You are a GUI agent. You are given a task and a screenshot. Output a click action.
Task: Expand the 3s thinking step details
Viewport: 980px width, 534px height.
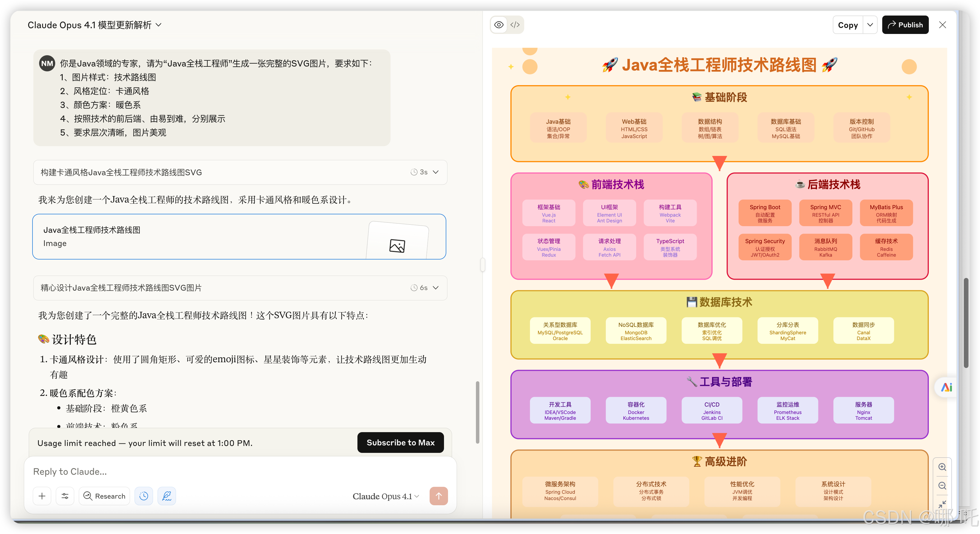pos(436,172)
